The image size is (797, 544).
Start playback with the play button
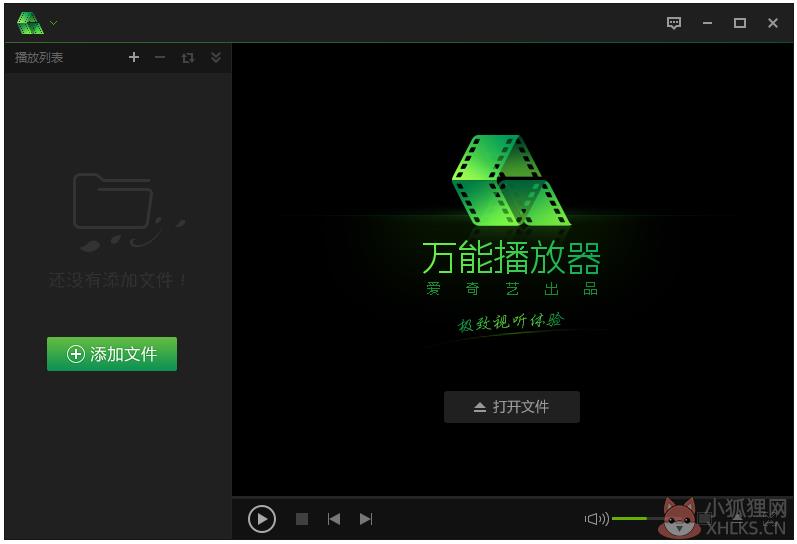(262, 519)
